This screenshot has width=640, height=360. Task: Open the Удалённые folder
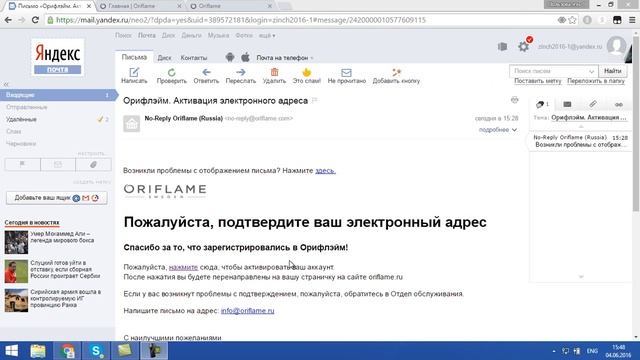coord(22,119)
